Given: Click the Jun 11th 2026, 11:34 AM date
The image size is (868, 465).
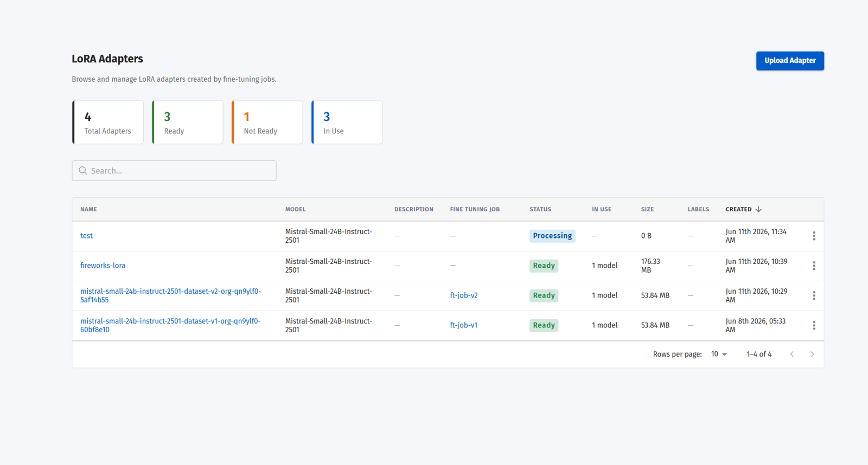Looking at the screenshot, I should pyautogui.click(x=756, y=236).
